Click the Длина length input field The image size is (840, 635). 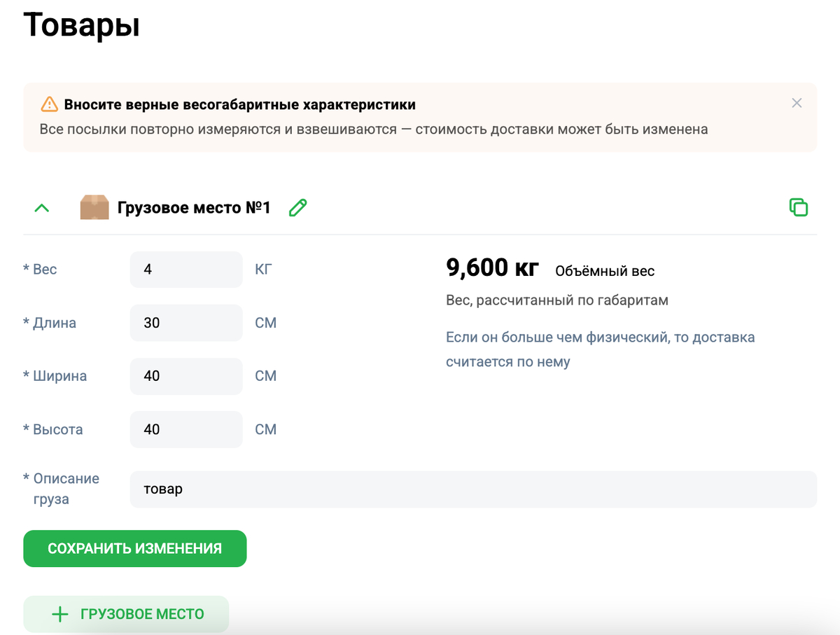pyautogui.click(x=186, y=323)
